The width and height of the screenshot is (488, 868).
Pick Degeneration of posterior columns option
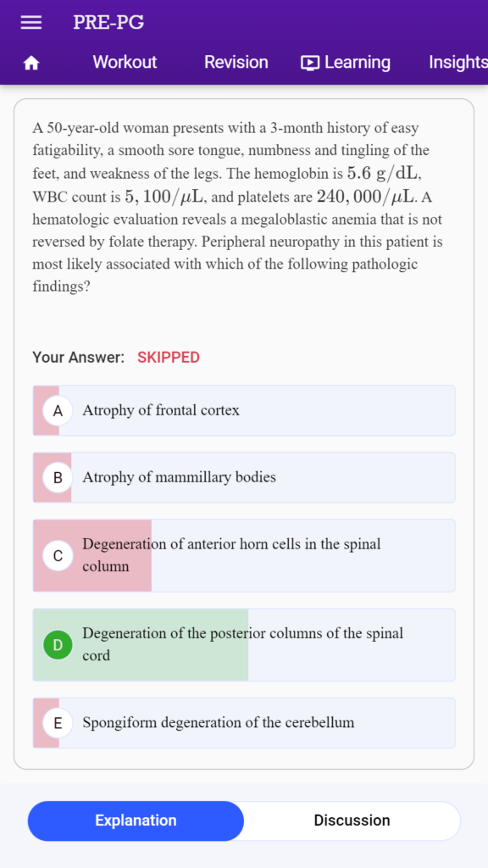point(244,645)
